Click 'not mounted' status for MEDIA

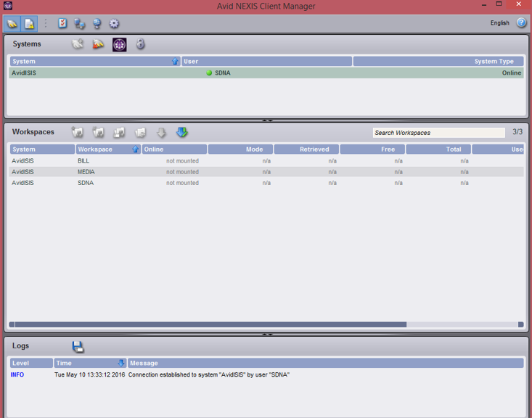182,172
